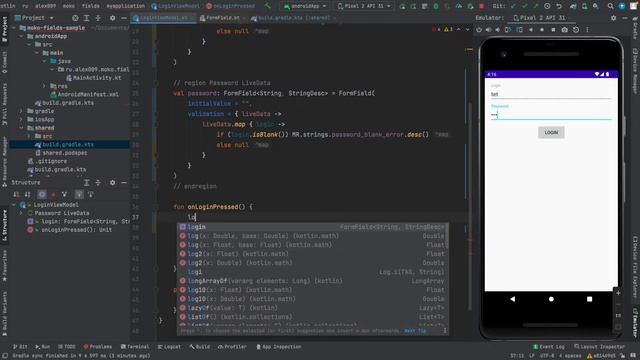Click the Git history clock icon
Image resolution: width=640 pixels, height=360 pixels.
[x=547, y=6]
